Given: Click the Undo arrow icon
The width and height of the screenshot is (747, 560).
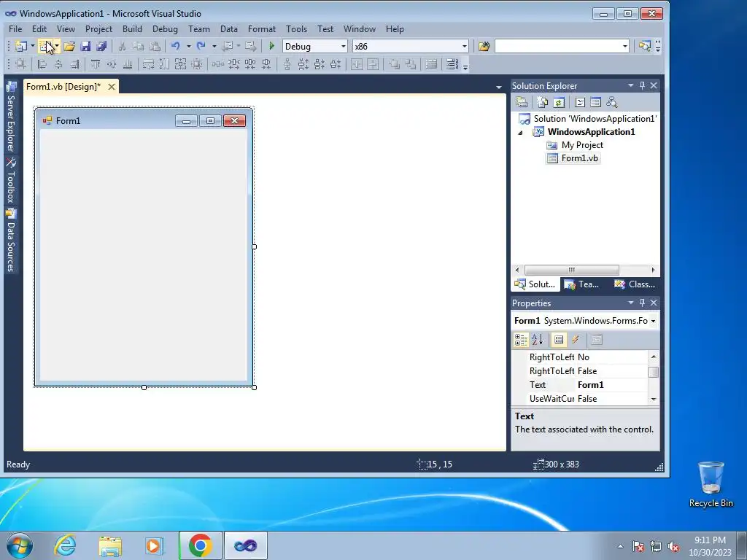Looking at the screenshot, I should [x=176, y=46].
